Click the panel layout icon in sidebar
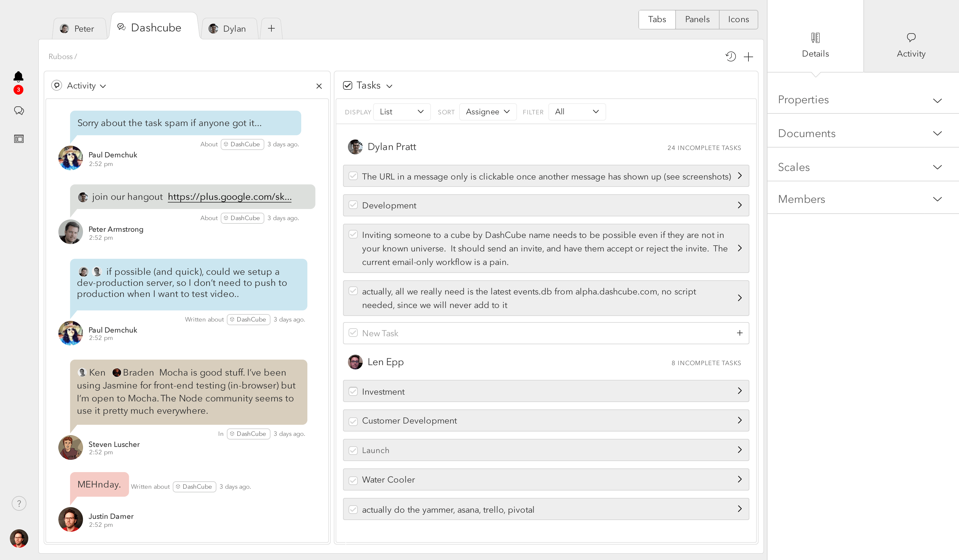Viewport: 959px width, 560px height. coord(19,139)
